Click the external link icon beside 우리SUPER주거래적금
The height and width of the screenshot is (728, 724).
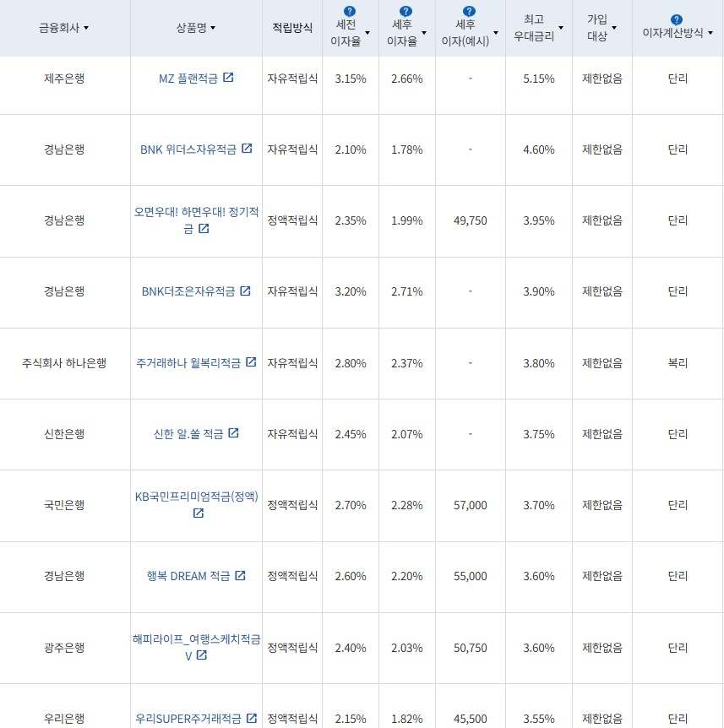[251, 719]
